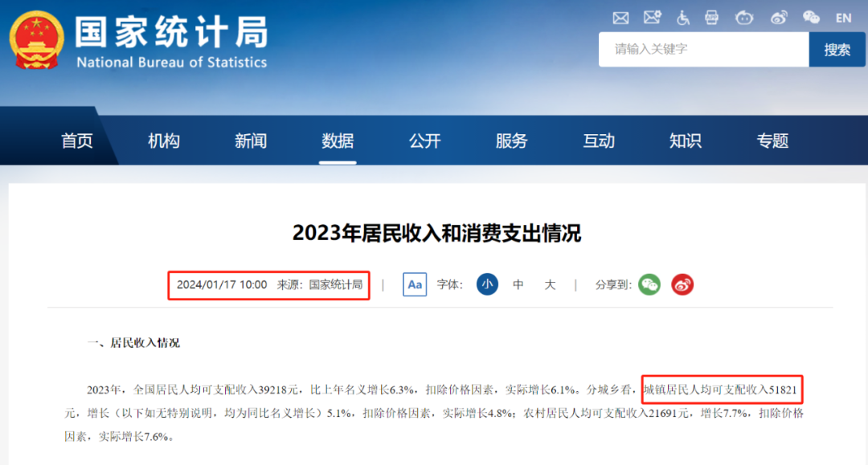Open the accessibility wheelchair icon
868x465 pixels.
point(682,18)
